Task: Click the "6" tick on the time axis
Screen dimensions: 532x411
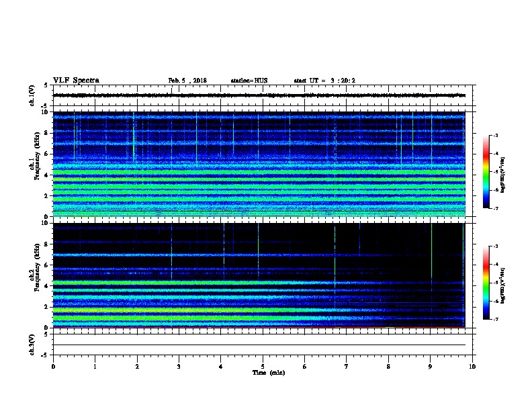Action: (305, 366)
